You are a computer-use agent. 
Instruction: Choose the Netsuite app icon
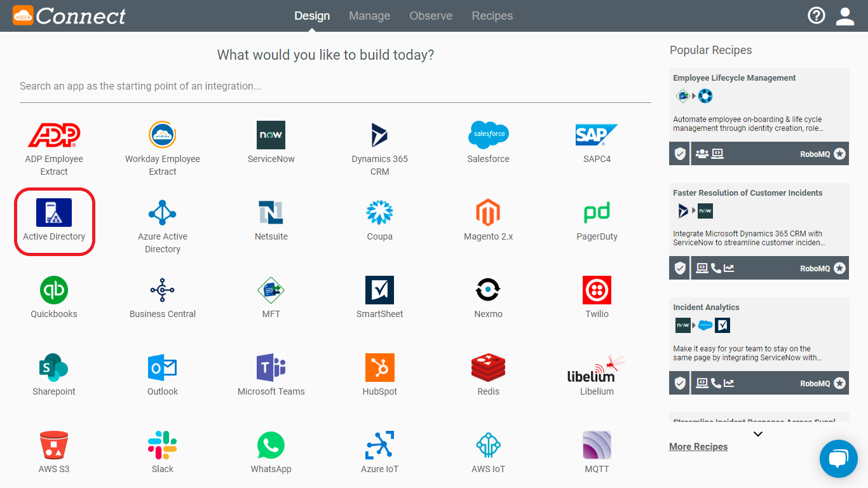(x=271, y=212)
